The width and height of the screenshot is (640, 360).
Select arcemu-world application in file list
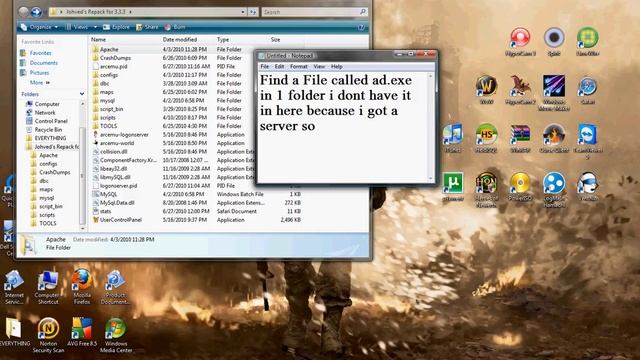click(x=113, y=143)
